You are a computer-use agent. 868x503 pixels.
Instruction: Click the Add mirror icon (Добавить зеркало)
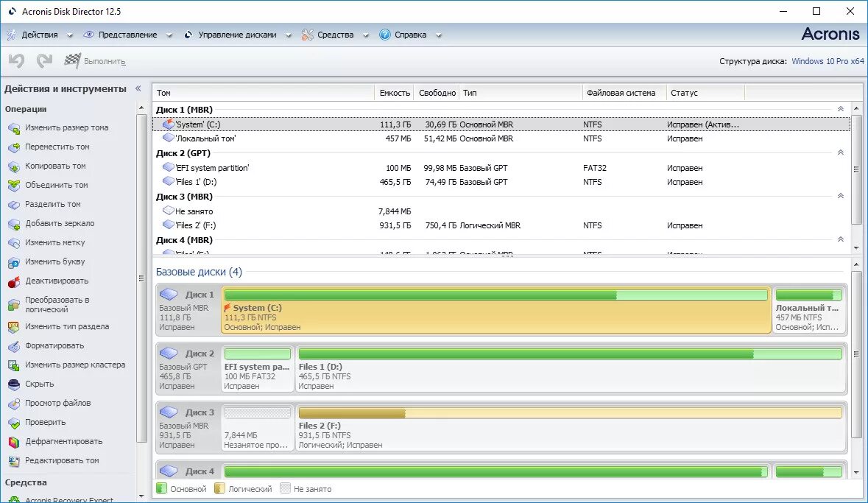(14, 224)
